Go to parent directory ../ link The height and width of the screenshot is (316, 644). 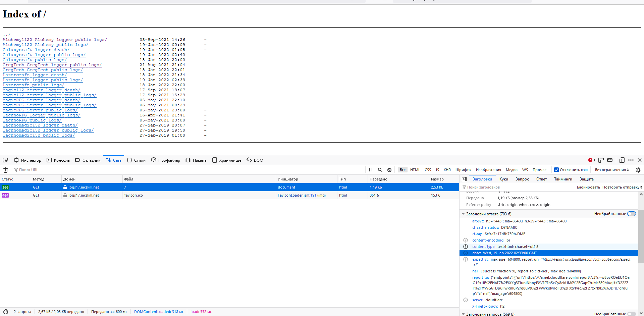click(7, 35)
